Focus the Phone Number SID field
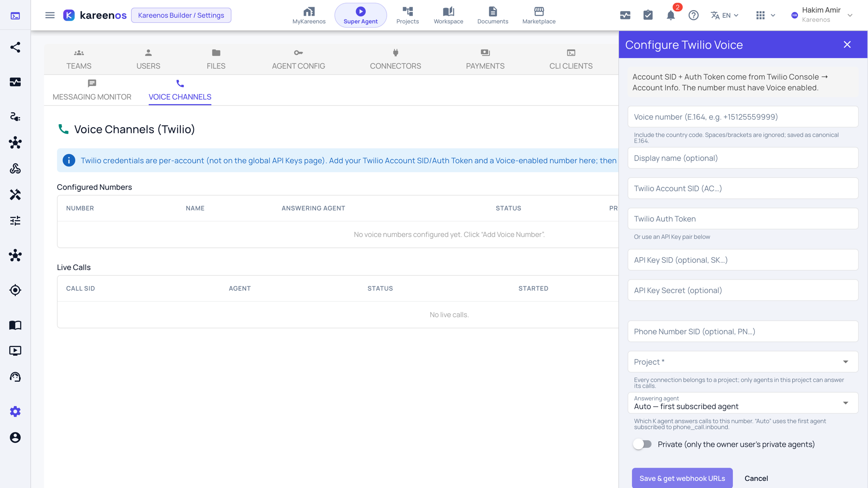 pyautogui.click(x=743, y=331)
